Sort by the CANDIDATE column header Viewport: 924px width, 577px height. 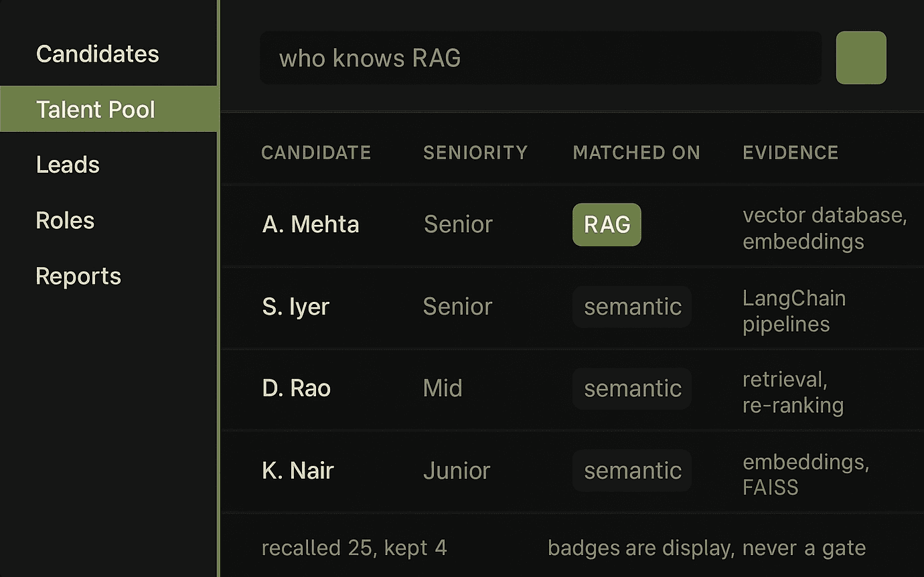tap(316, 153)
